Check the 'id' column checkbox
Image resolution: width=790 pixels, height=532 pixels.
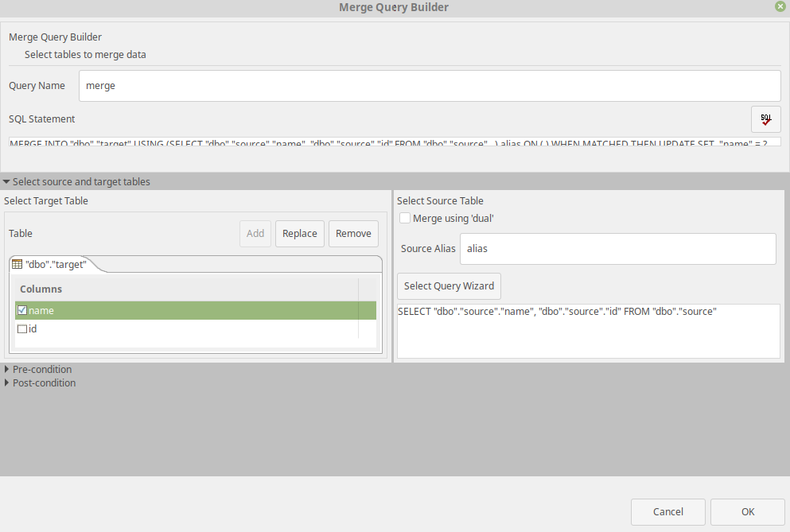coord(22,328)
